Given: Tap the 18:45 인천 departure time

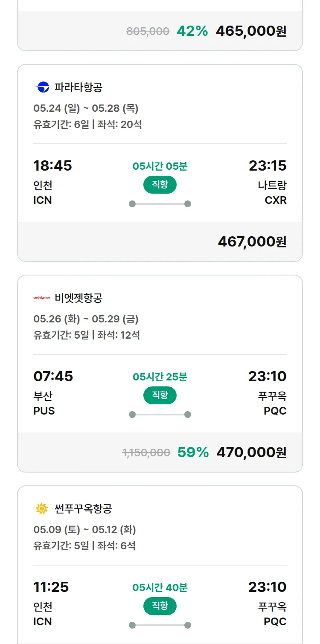Looking at the screenshot, I should pos(52,165).
